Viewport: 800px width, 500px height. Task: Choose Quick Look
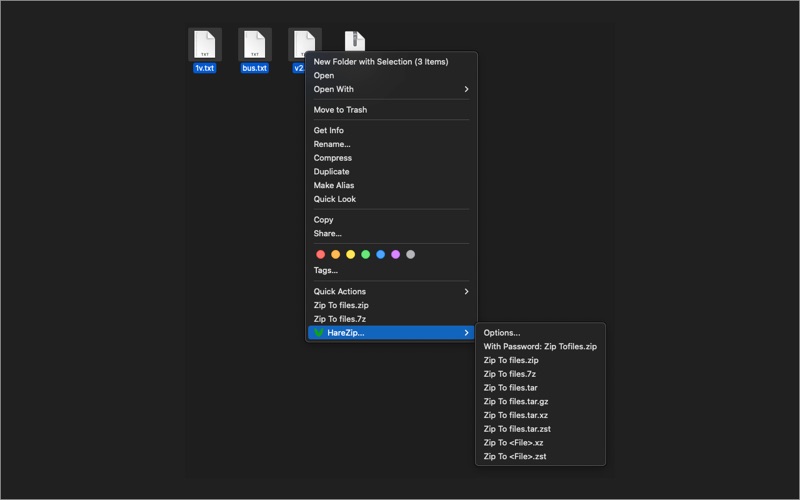point(391,199)
